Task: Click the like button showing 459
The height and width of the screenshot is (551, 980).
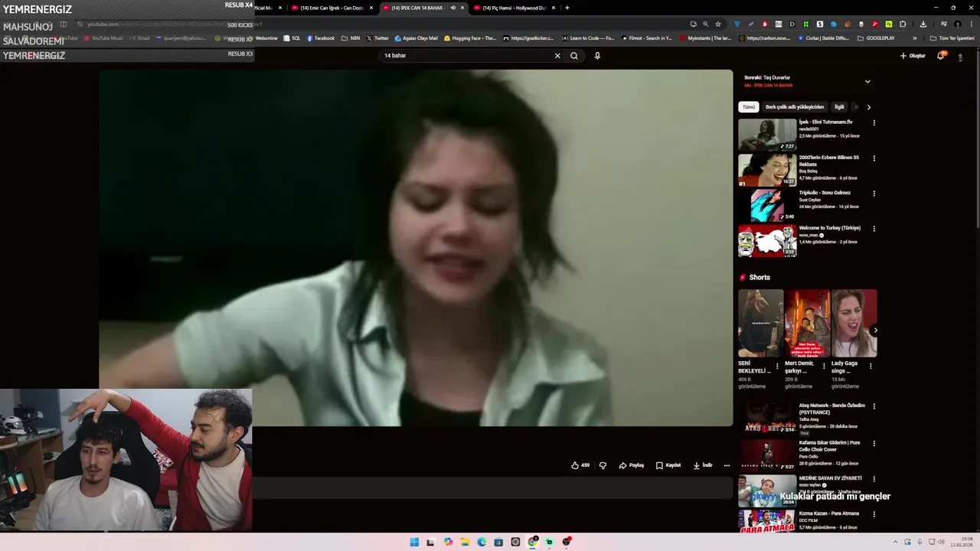Action: [x=580, y=465]
